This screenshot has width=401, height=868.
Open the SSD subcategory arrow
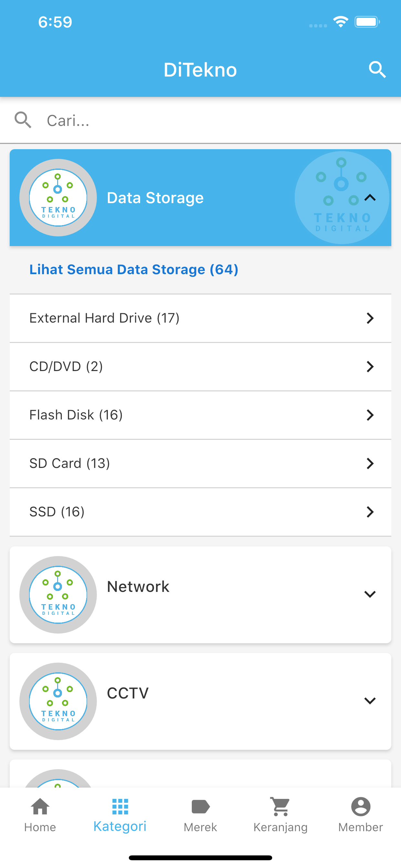[370, 512]
